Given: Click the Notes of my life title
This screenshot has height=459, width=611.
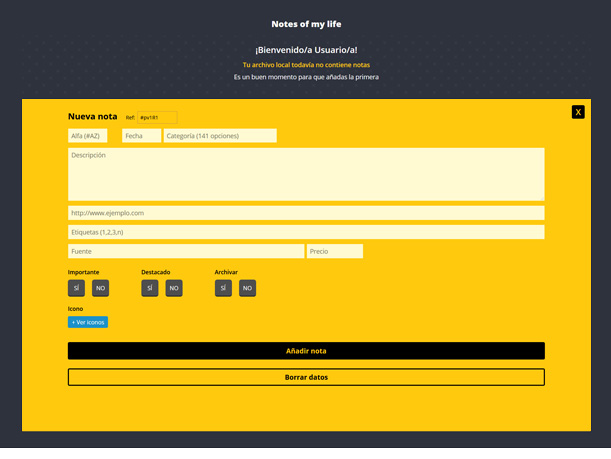Looking at the screenshot, I should [306, 24].
